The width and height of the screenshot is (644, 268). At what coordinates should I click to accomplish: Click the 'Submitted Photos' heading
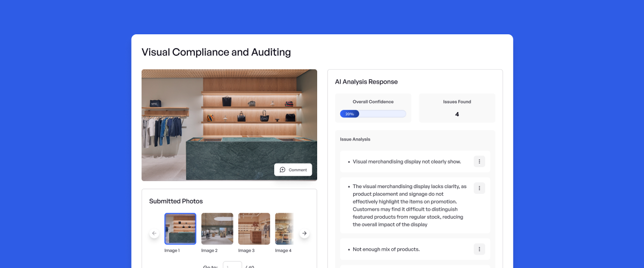[x=176, y=201]
